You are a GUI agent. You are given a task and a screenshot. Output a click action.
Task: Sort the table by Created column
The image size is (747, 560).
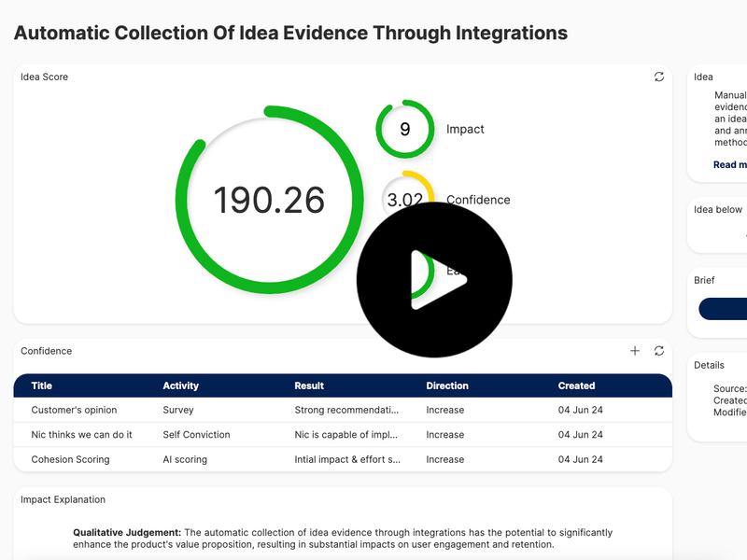576,385
